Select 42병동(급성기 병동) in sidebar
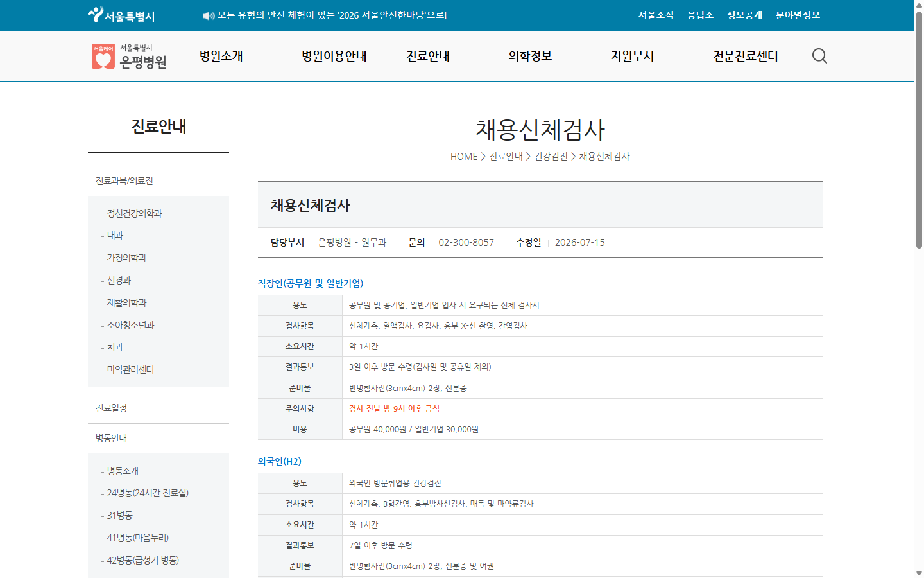The width and height of the screenshot is (924, 578). 143,560
